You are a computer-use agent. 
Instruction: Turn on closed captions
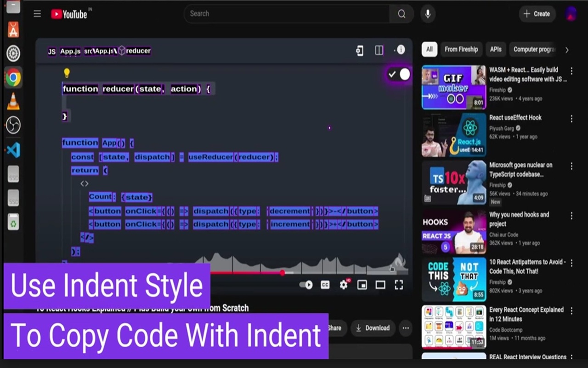click(x=325, y=285)
